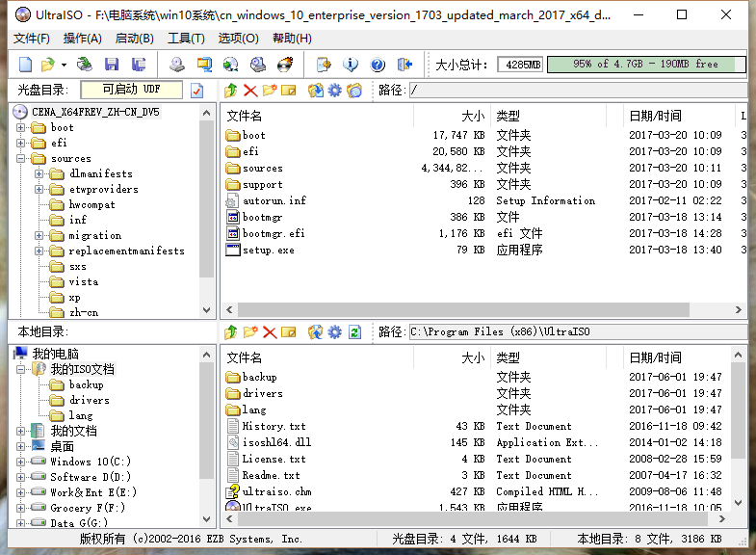Open the dropdown arrow beside Open icon
Image resolution: width=756 pixels, height=555 pixels.
[x=64, y=65]
